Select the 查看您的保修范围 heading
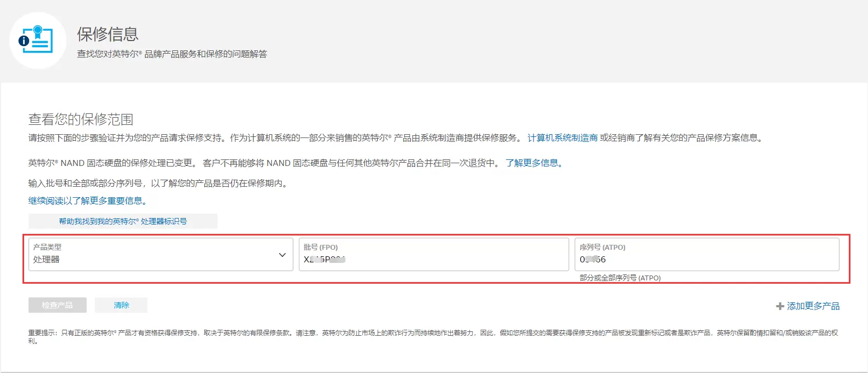 [81, 119]
